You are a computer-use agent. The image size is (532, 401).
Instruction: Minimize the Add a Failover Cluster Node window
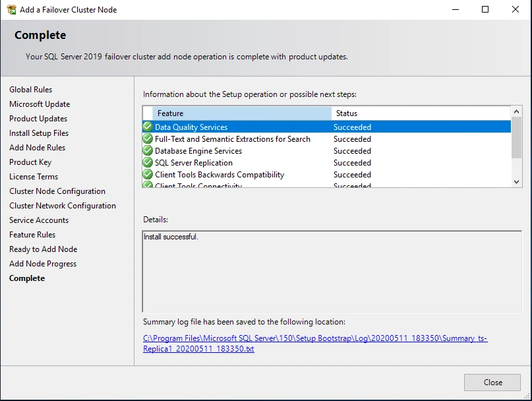456,9
